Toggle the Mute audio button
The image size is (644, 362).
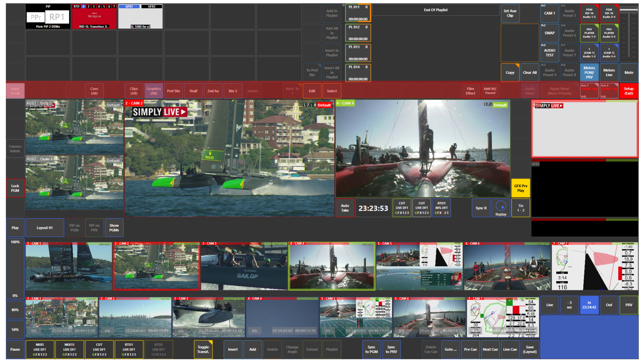(629, 72)
